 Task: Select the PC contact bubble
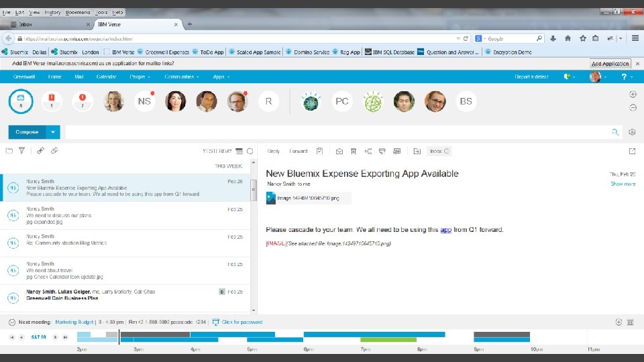click(341, 101)
